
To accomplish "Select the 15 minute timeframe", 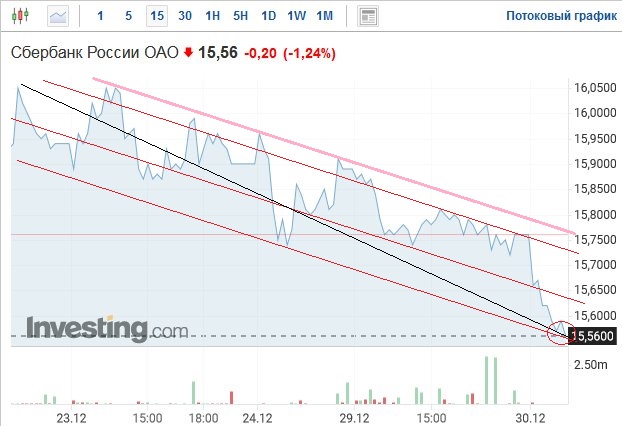I will (157, 16).
